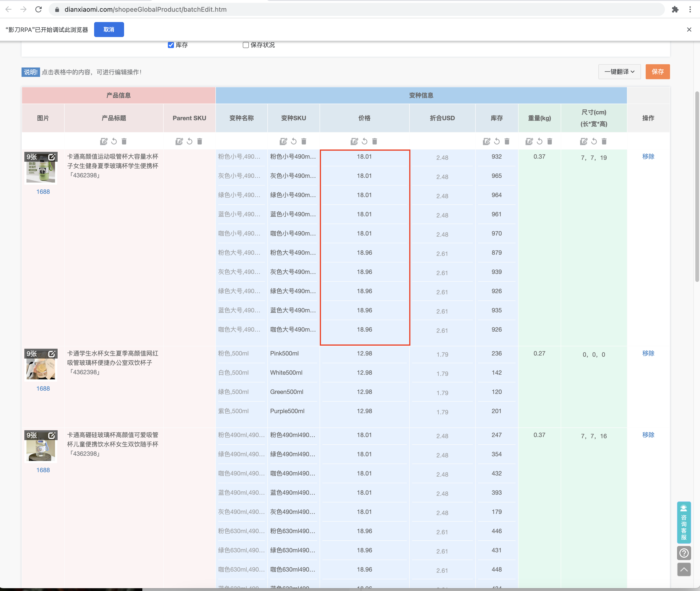700x591 pixels.
Task: Click edit icon under 产品标题 column
Action: pos(104,141)
